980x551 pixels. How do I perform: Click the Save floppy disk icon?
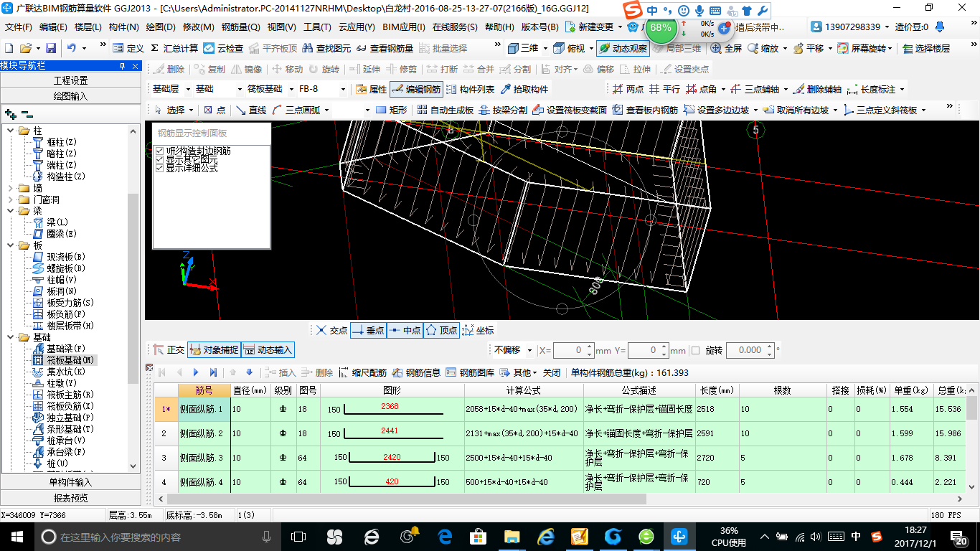(x=51, y=48)
